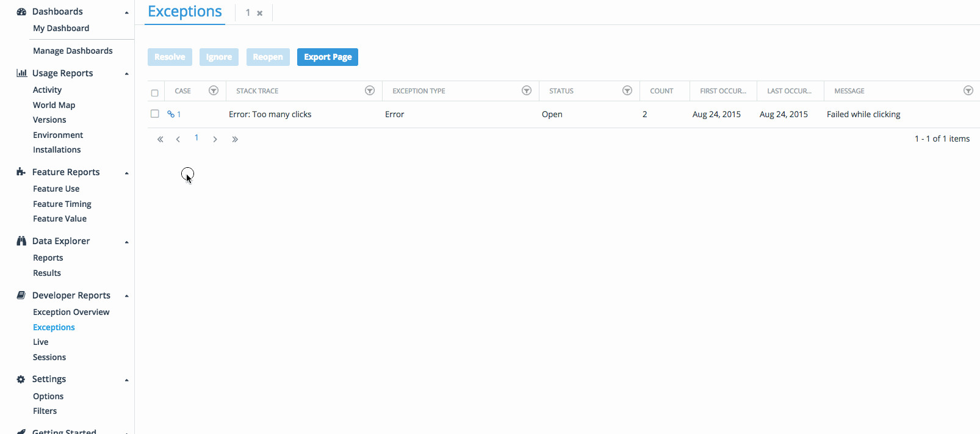
Task: Open the Sessions report
Action: (x=49, y=357)
